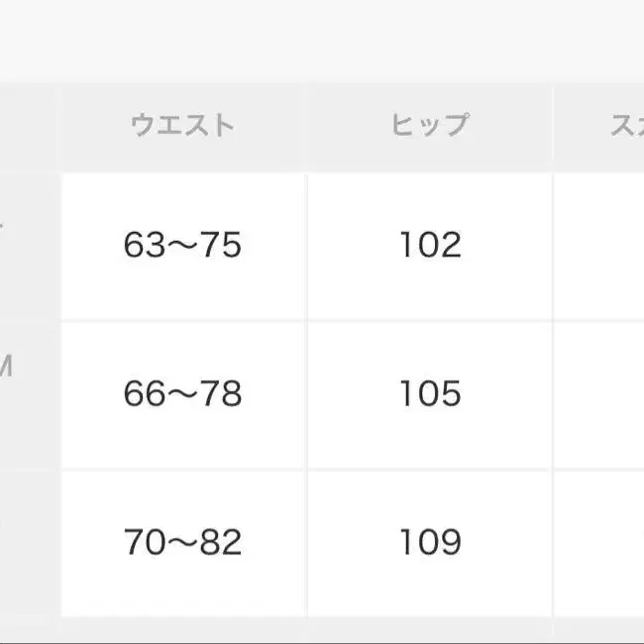Click the M size row label
This screenshot has height=644, width=644.
pyautogui.click(x=6, y=369)
